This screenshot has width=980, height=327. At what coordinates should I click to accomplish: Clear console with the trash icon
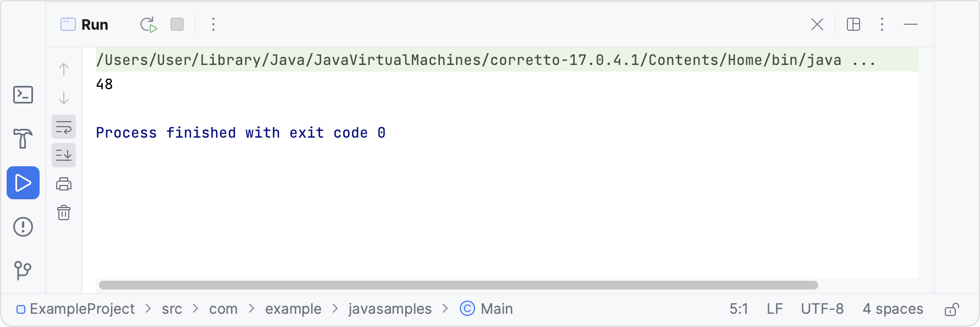coord(64,212)
